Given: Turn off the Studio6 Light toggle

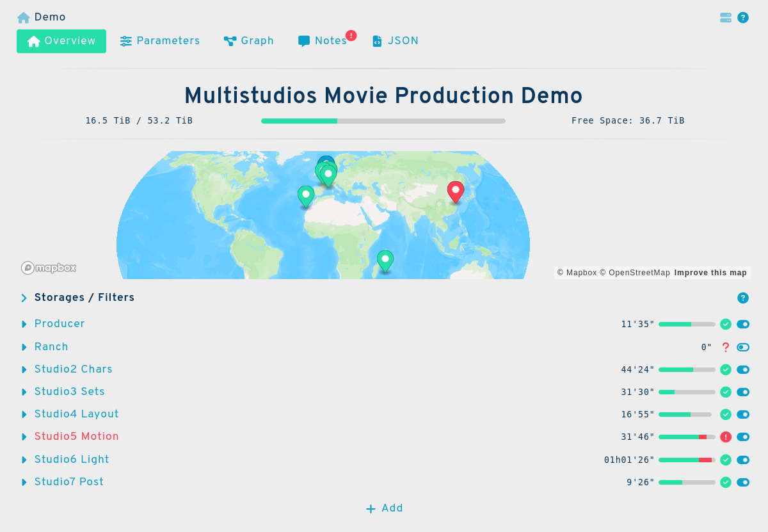Looking at the screenshot, I should (x=742, y=460).
